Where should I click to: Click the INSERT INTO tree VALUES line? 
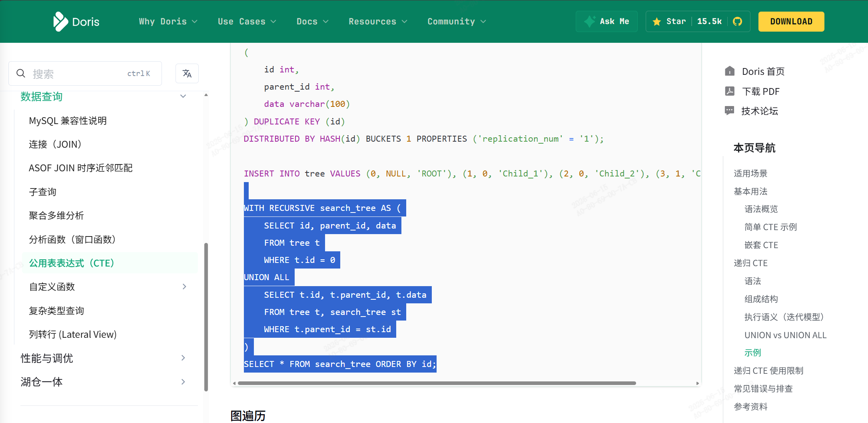click(472, 174)
